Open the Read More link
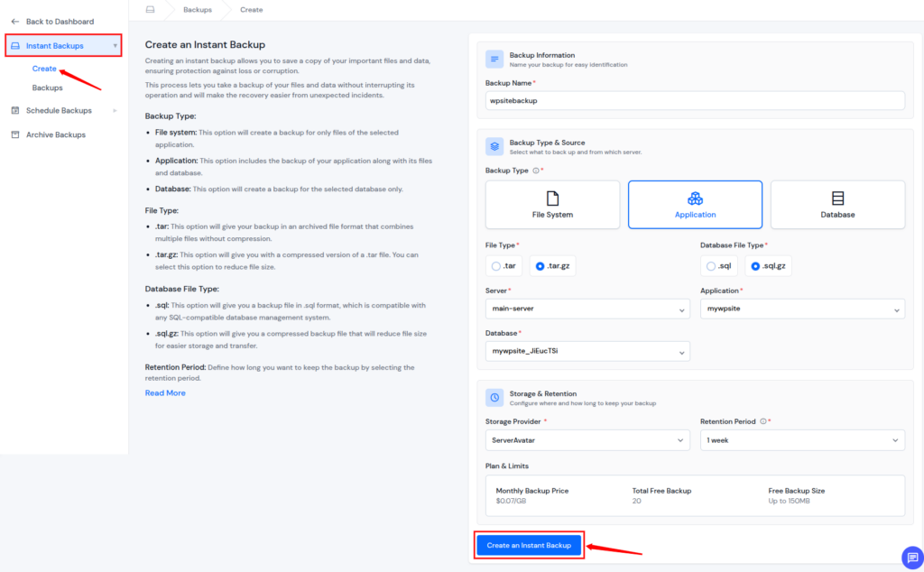The height and width of the screenshot is (572, 924). [x=165, y=392]
